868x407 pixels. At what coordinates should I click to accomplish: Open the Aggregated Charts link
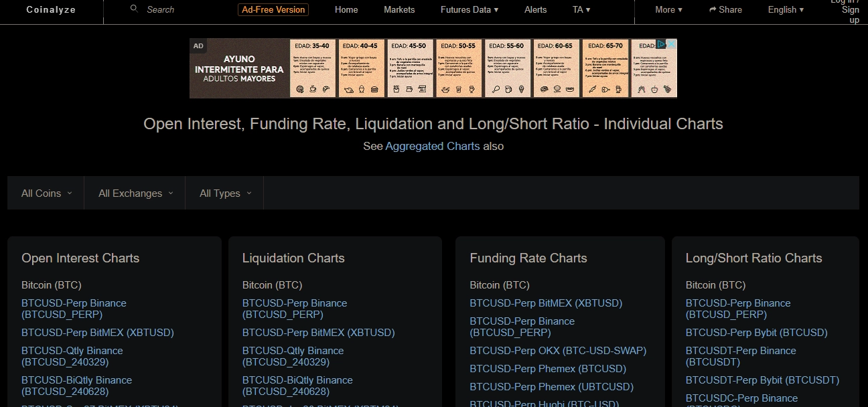point(431,146)
